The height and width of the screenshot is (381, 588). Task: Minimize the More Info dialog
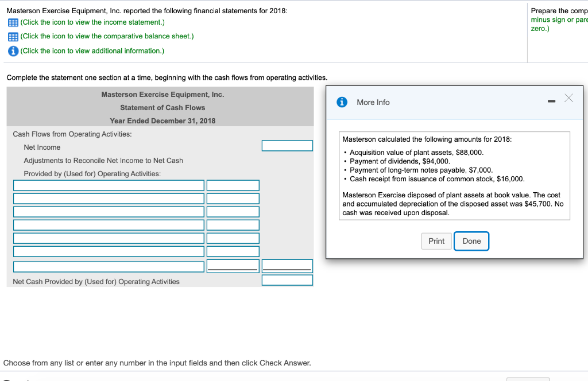click(x=551, y=101)
